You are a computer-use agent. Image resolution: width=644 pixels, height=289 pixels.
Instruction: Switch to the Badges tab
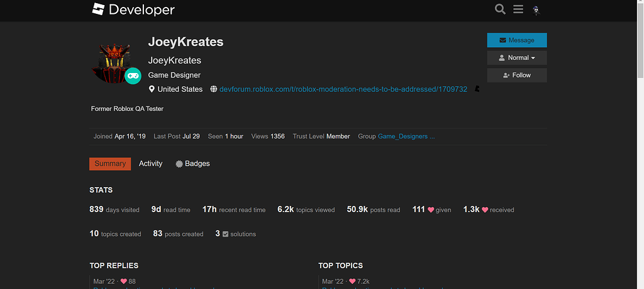192,164
